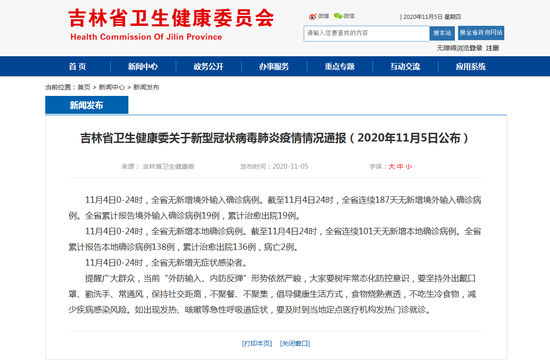Click 首页 in the breadcrumb
This screenshot has width=550, height=361.
coord(84,87)
